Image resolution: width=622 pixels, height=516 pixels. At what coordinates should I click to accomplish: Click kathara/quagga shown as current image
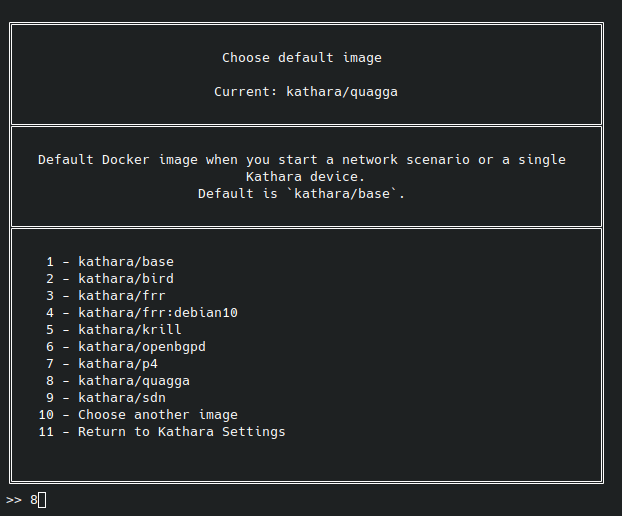coord(342,92)
